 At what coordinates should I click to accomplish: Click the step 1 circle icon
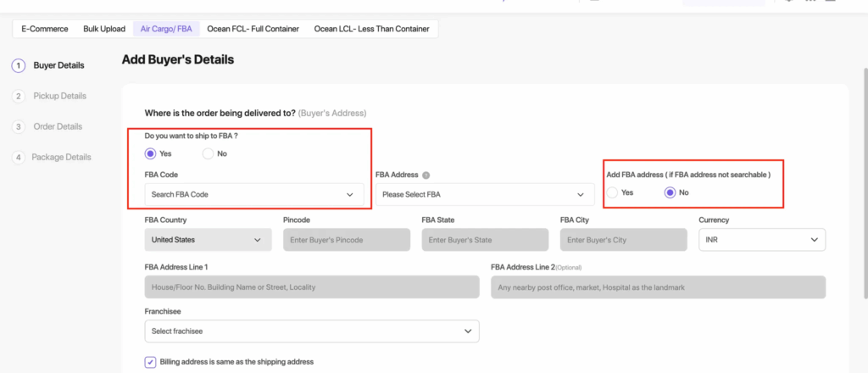19,65
